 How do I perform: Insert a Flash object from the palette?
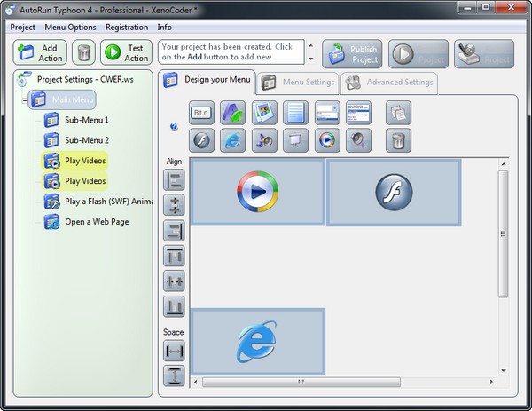tap(202, 139)
